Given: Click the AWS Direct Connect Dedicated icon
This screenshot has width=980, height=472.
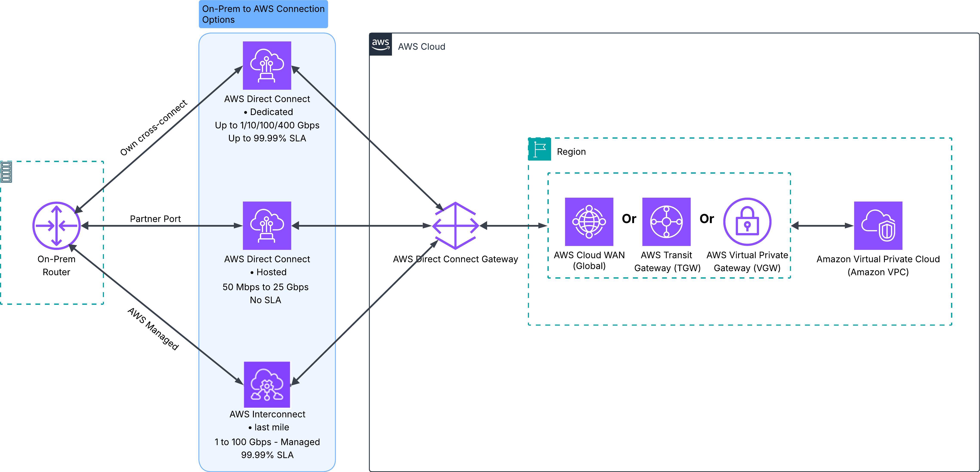Looking at the screenshot, I should pos(267,65).
